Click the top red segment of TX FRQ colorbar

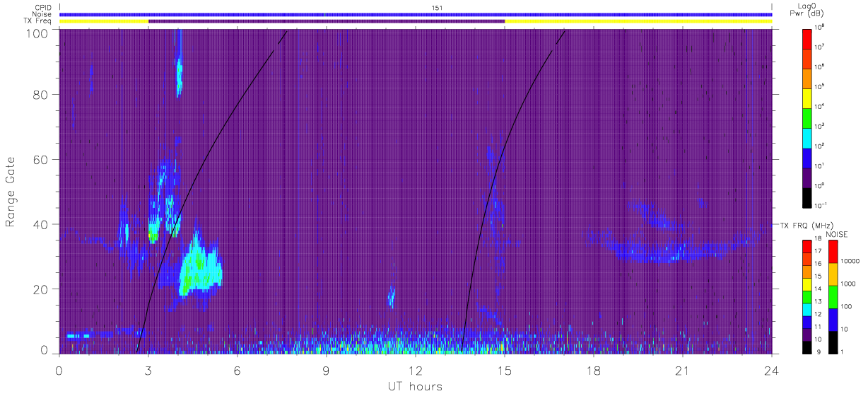(x=807, y=247)
